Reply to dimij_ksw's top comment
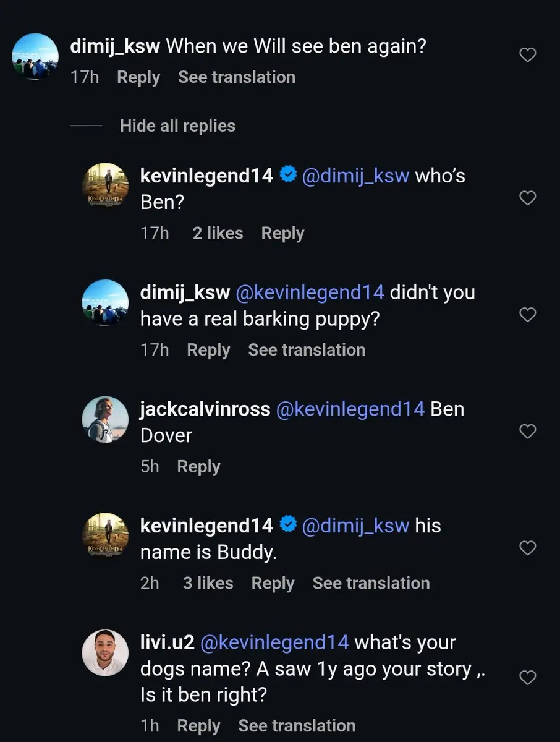Screen dimensions: 560x742 tap(138, 77)
